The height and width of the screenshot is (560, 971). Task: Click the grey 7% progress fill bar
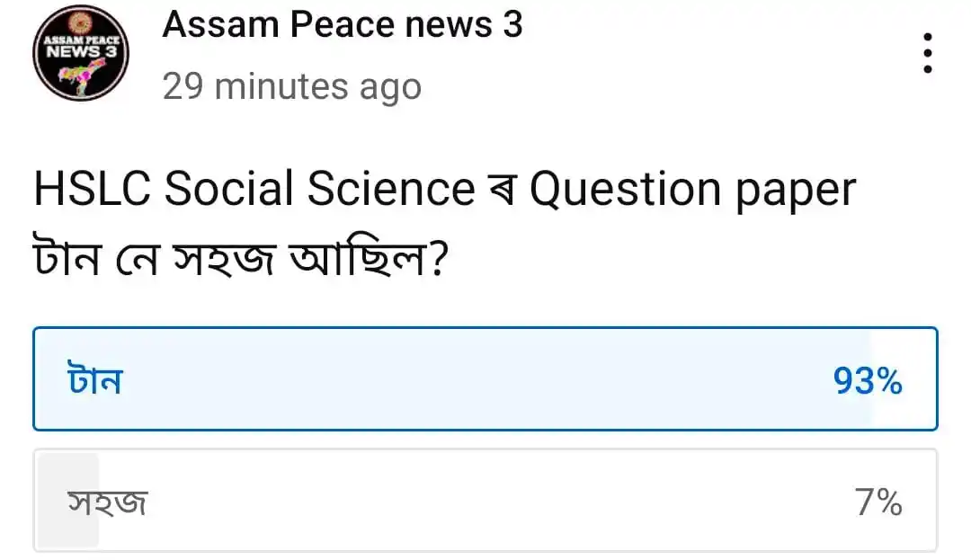pos(68,500)
